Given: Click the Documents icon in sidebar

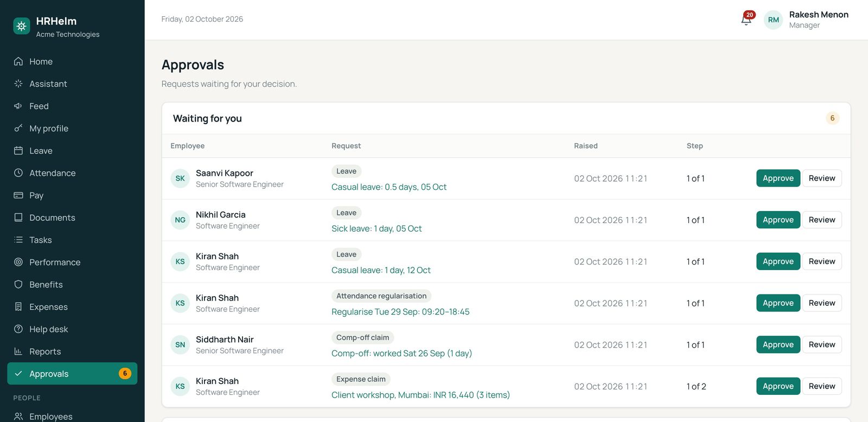Looking at the screenshot, I should (18, 217).
